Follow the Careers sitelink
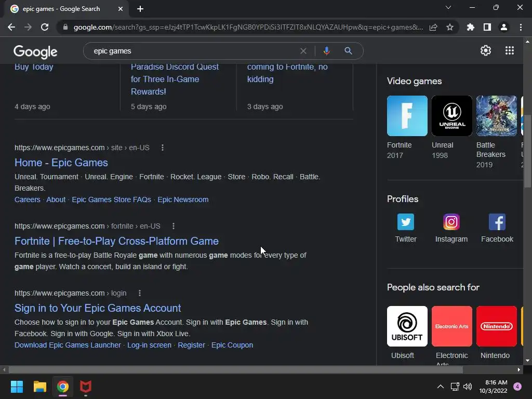Screen dimensions: 532x399 point(28,199)
